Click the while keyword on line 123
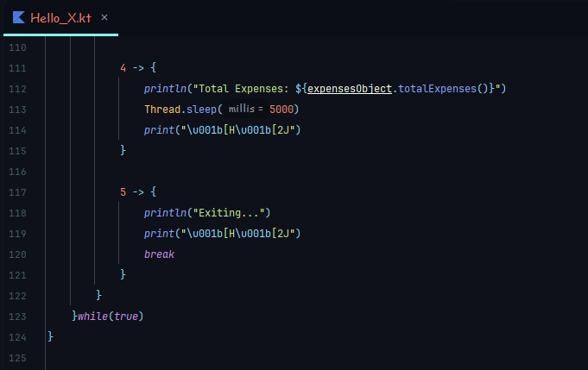This screenshot has height=370, width=588. tap(92, 316)
